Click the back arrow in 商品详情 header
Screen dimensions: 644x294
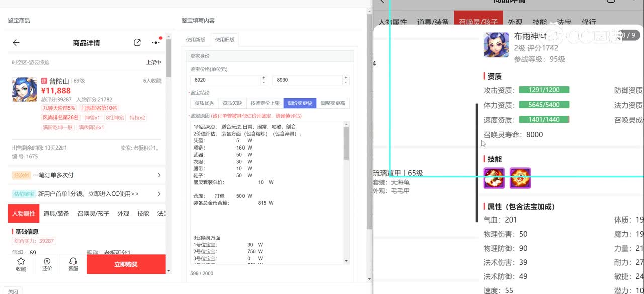[x=16, y=43]
